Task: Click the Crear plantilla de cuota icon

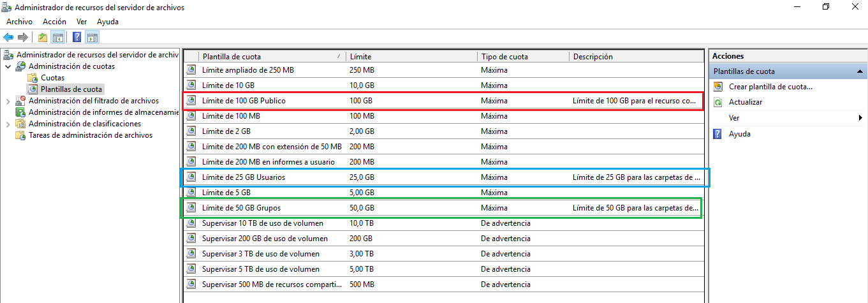Action: pyautogui.click(x=718, y=87)
